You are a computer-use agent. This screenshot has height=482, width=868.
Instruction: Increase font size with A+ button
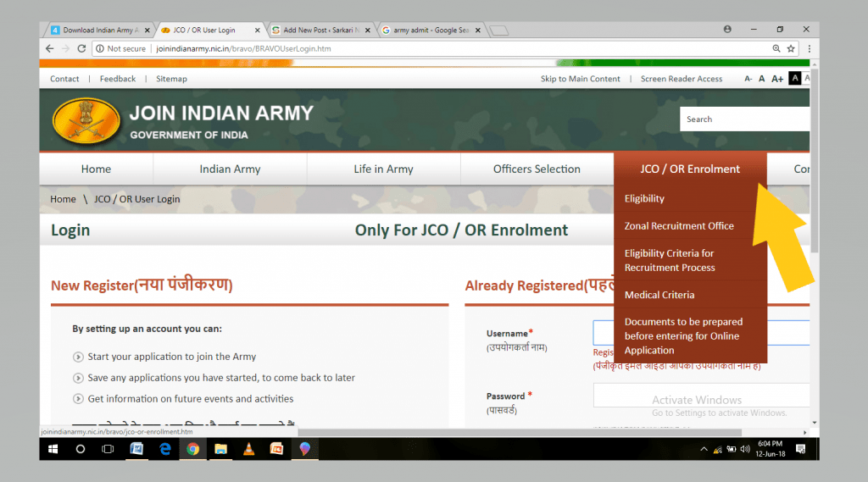click(x=777, y=79)
